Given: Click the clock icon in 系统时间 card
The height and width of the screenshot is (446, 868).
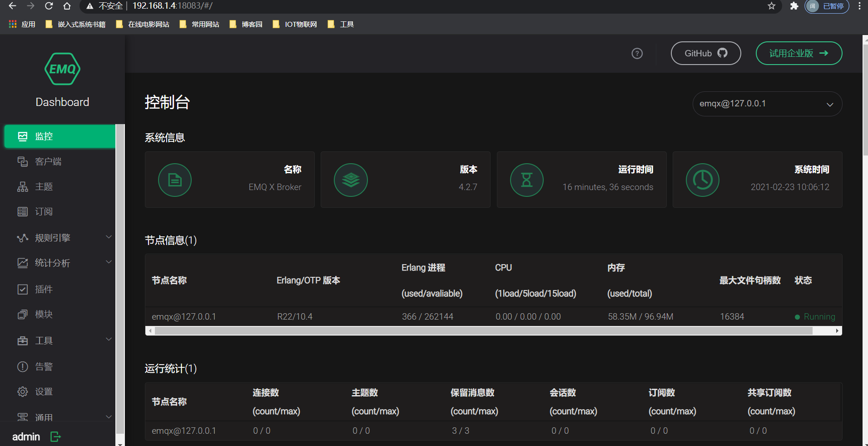Looking at the screenshot, I should (703, 180).
